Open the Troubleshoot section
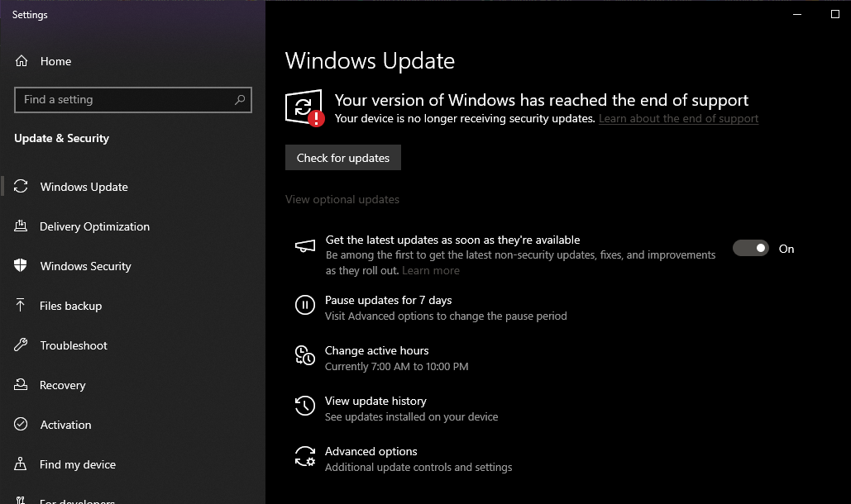Image resolution: width=851 pixels, height=504 pixels. [74, 345]
